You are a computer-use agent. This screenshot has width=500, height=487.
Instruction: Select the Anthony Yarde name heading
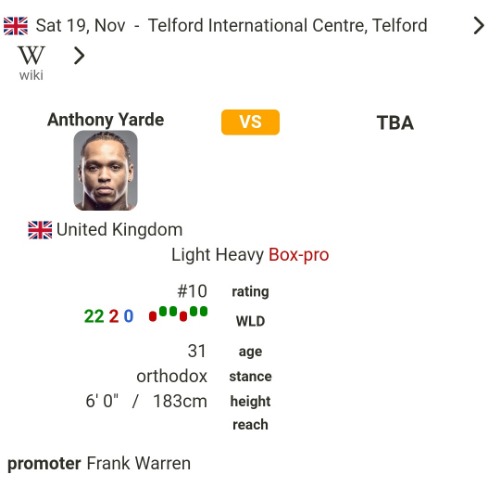[x=106, y=120]
